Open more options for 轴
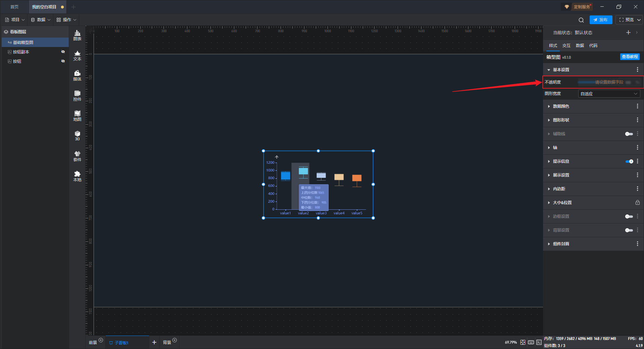The image size is (644, 349). click(x=638, y=147)
